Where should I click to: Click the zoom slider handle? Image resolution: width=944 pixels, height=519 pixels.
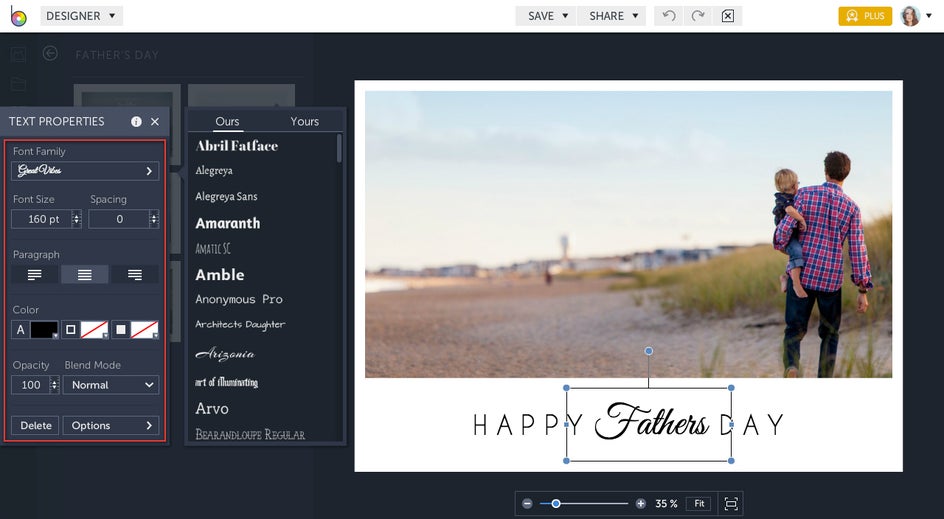(x=556, y=503)
